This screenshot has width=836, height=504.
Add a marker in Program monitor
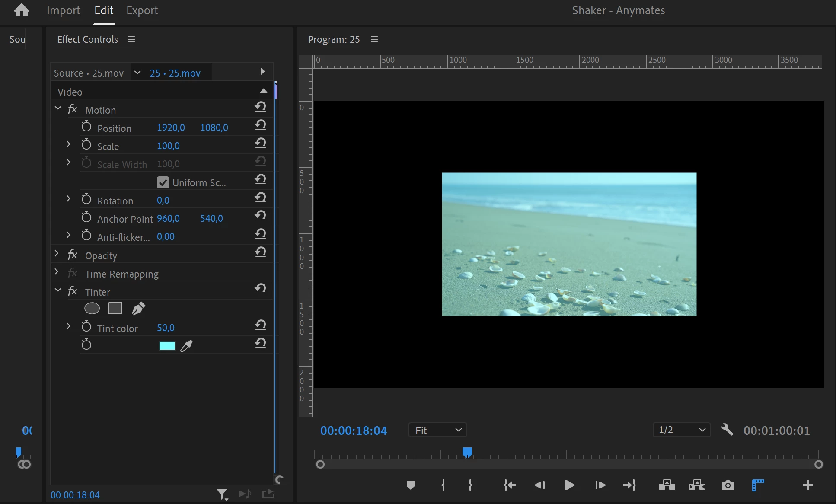[410, 485]
